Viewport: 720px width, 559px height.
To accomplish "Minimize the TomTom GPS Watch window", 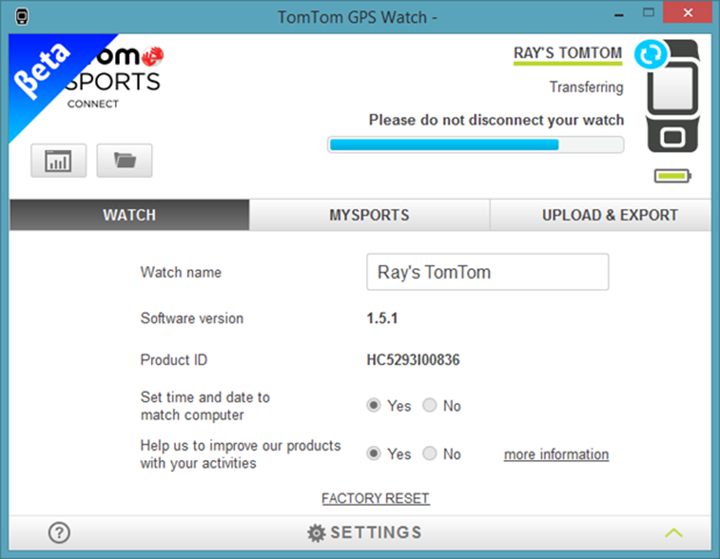I will coord(619,15).
